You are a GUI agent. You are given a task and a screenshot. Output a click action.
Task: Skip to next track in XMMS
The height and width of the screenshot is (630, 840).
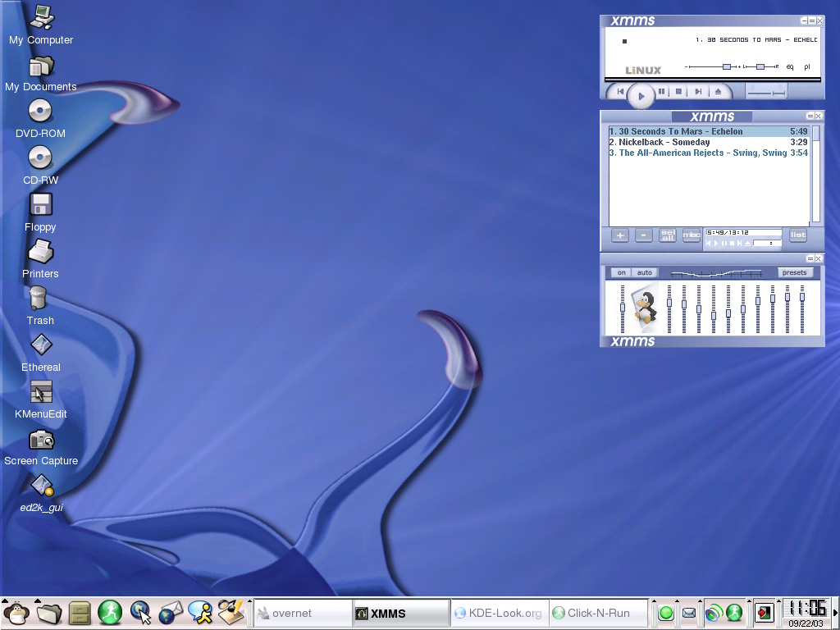[698, 92]
